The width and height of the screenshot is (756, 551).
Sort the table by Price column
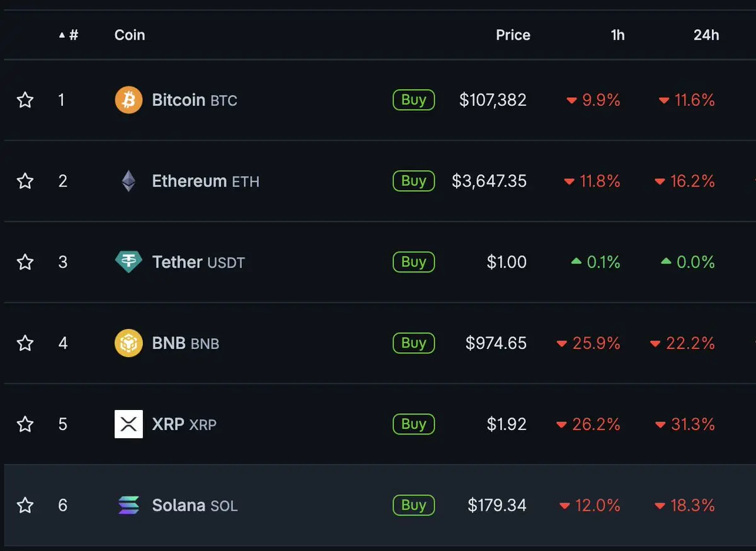point(513,35)
